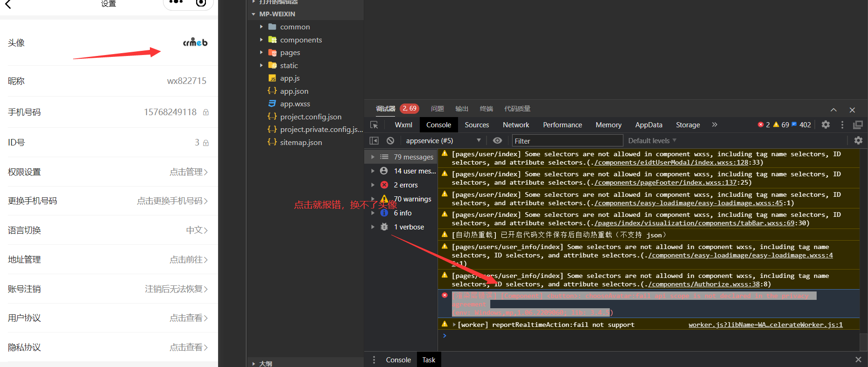The height and width of the screenshot is (367, 868).
Task: Open app.js file
Action: (289, 78)
